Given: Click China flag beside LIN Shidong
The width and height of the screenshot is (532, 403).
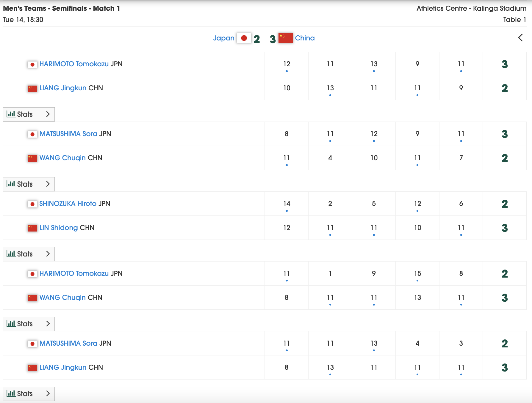Looking at the screenshot, I should pyautogui.click(x=32, y=228).
